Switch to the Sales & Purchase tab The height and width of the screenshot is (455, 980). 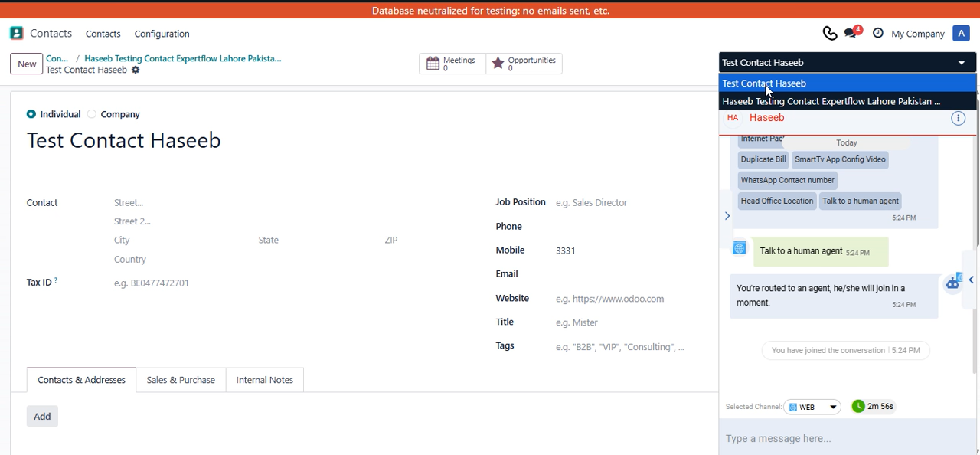coord(181,380)
